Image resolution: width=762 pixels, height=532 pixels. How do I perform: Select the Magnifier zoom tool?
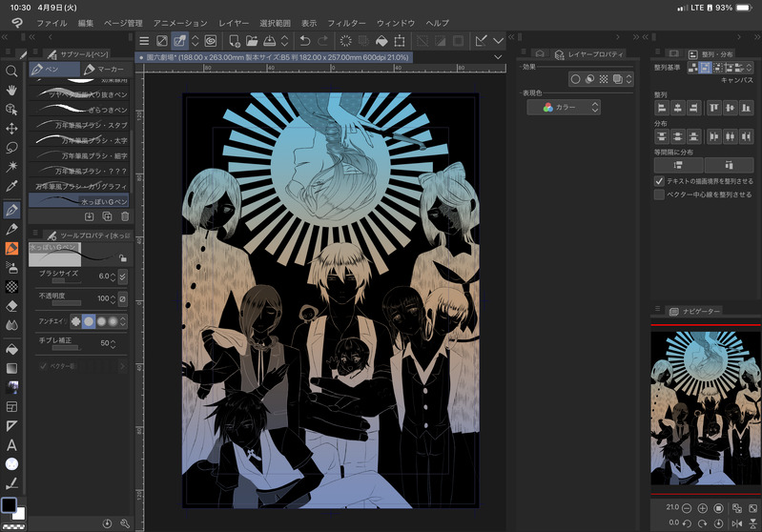click(11, 72)
